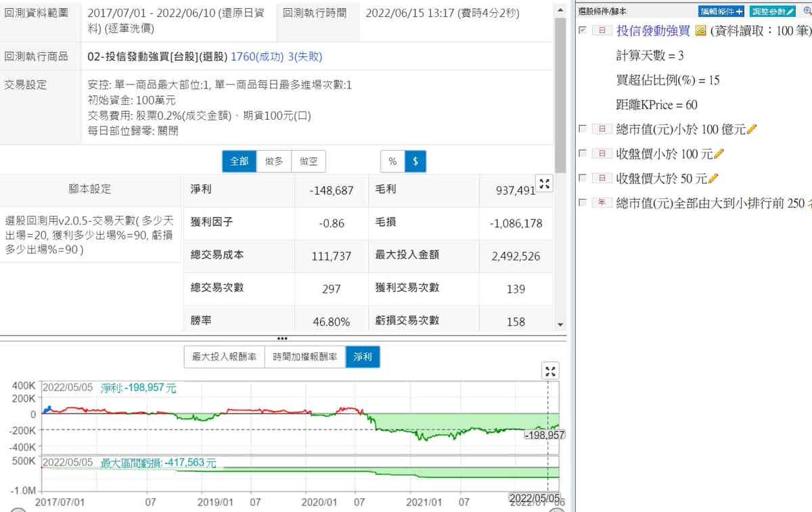Click the splitter handle between table and chart
The width and height of the screenshot is (812, 512).
(283, 338)
